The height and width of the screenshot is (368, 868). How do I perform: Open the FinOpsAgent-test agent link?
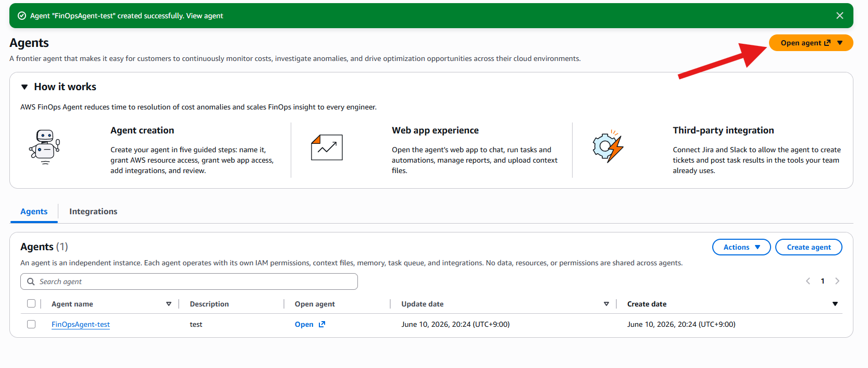click(81, 324)
